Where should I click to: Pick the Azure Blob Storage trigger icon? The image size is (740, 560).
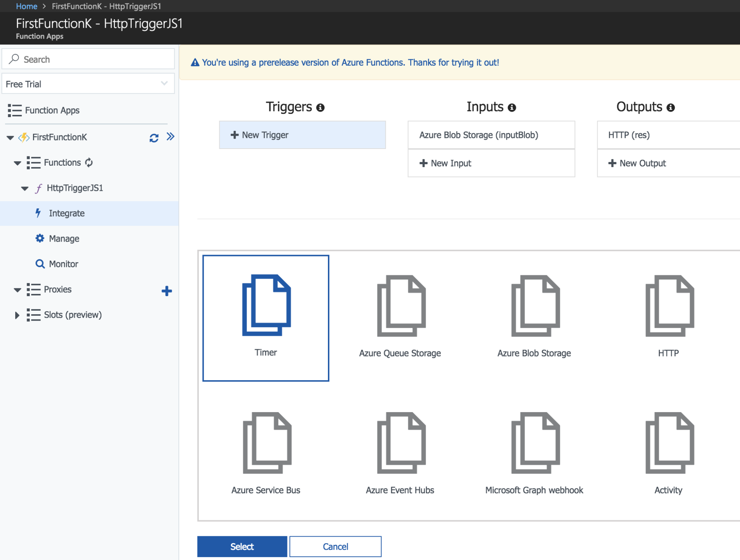[x=535, y=306]
